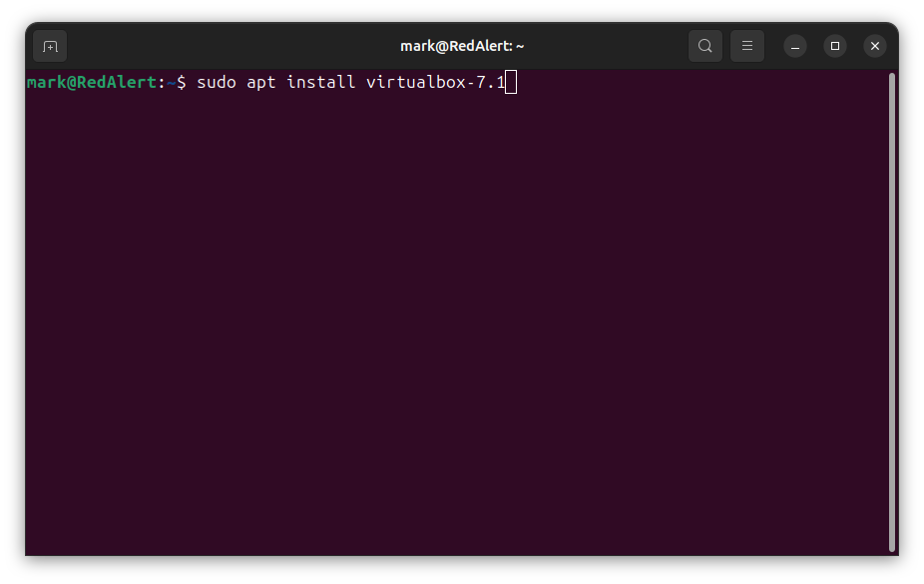Viewport: 924px width, 584px height.
Task: Click the window title mark@RedAlert: ~
Action: coord(462,46)
